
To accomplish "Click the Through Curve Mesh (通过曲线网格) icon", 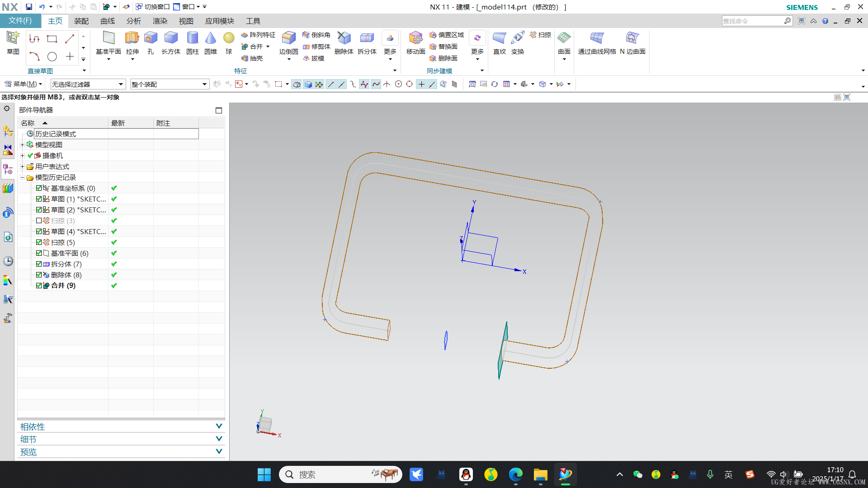I will [597, 43].
